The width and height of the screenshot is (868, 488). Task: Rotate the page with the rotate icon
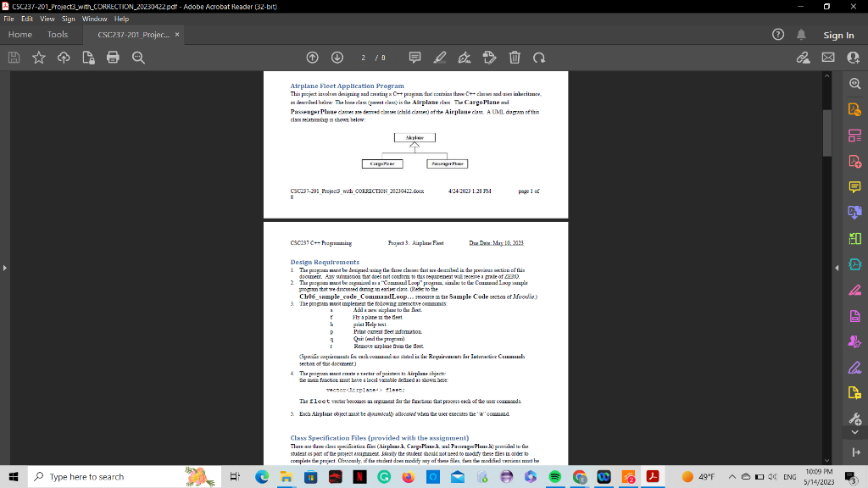tap(539, 58)
